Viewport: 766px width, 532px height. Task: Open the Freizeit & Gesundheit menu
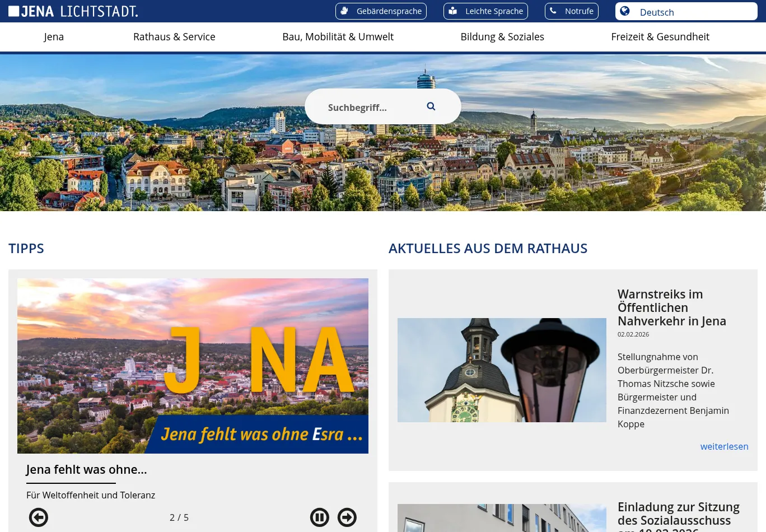point(660,37)
